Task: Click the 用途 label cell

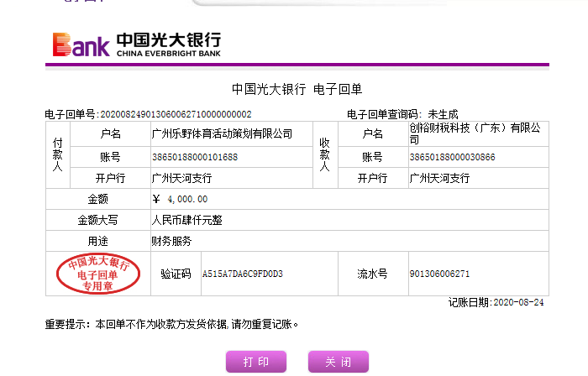Action: coord(98,241)
